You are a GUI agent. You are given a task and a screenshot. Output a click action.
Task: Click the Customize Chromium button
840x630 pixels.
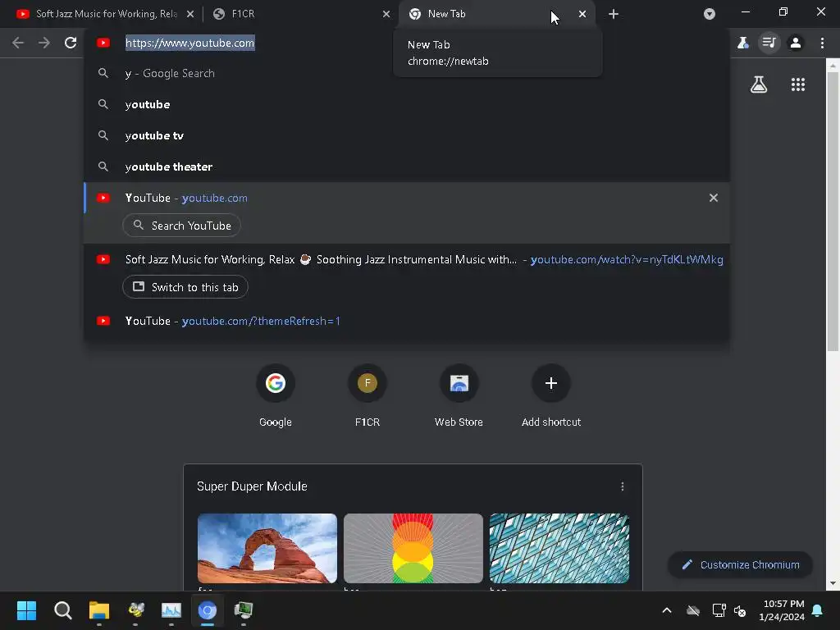(x=741, y=564)
